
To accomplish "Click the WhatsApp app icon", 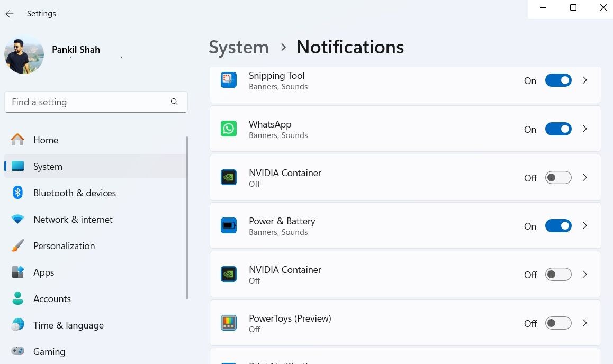I will point(229,129).
